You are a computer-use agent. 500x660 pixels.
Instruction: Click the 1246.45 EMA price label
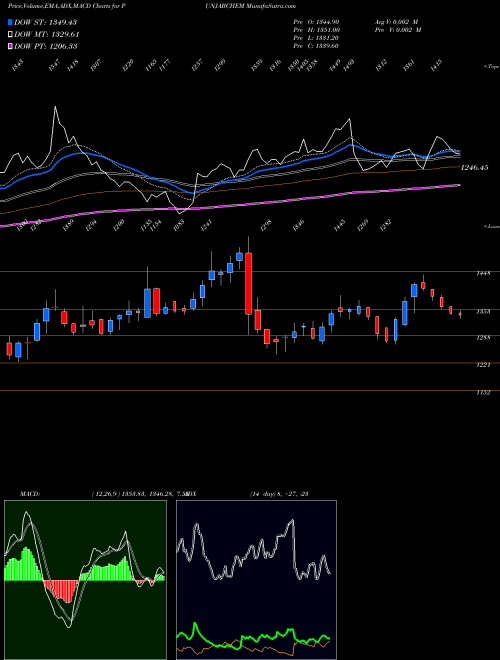(474, 168)
